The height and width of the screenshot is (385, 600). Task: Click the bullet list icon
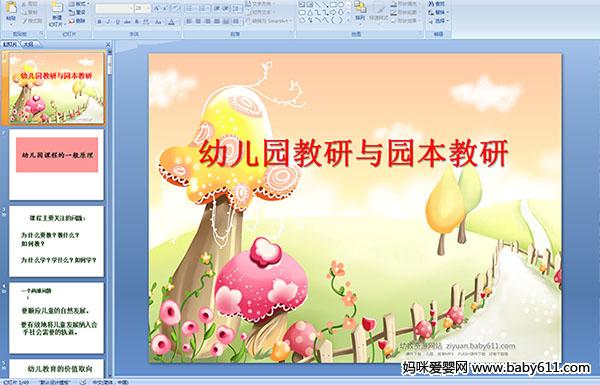click(x=189, y=8)
